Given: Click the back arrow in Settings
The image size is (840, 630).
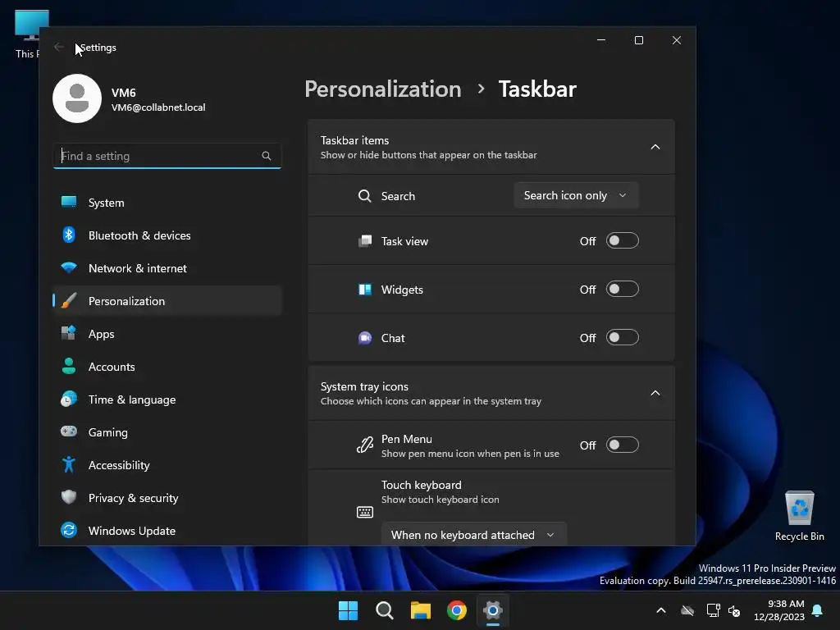Looking at the screenshot, I should tap(59, 47).
